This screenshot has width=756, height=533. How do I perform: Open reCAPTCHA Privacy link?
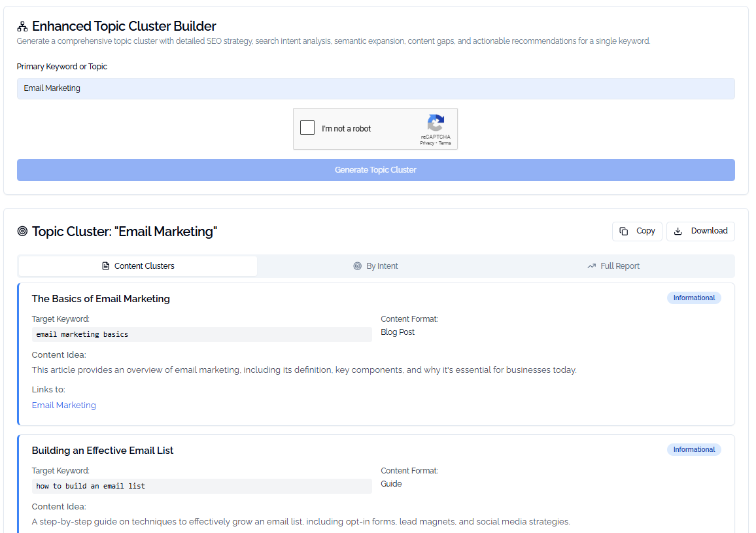tap(426, 143)
